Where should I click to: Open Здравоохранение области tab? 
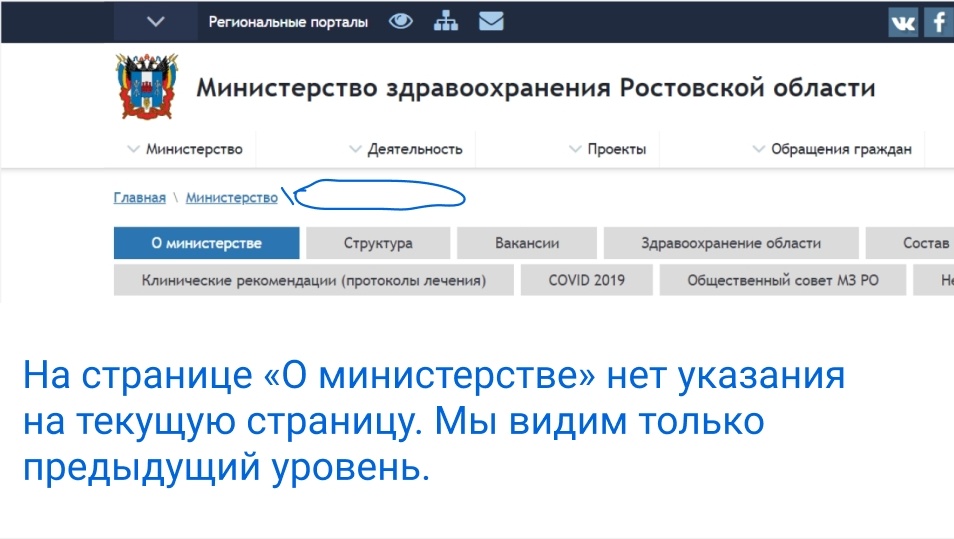coord(731,243)
